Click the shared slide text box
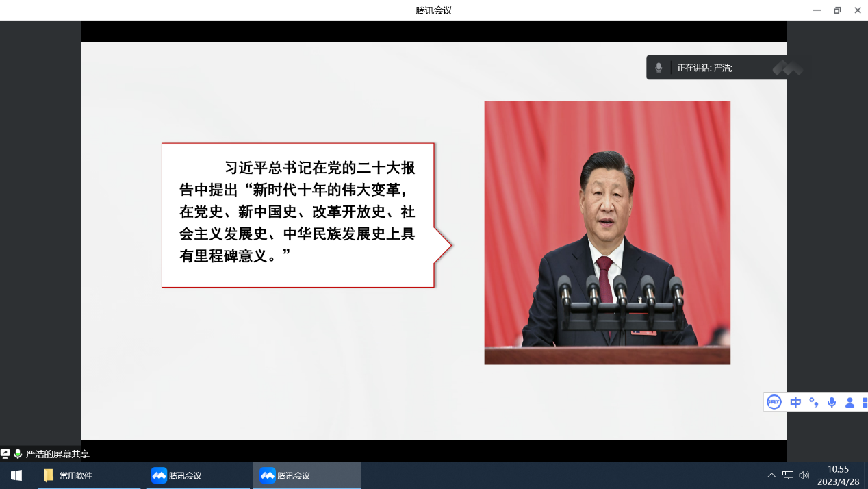 [x=298, y=215]
